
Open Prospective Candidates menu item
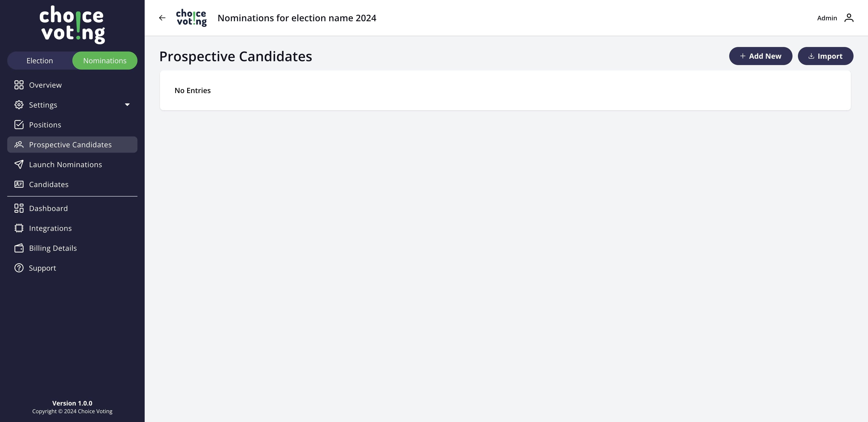click(x=72, y=145)
